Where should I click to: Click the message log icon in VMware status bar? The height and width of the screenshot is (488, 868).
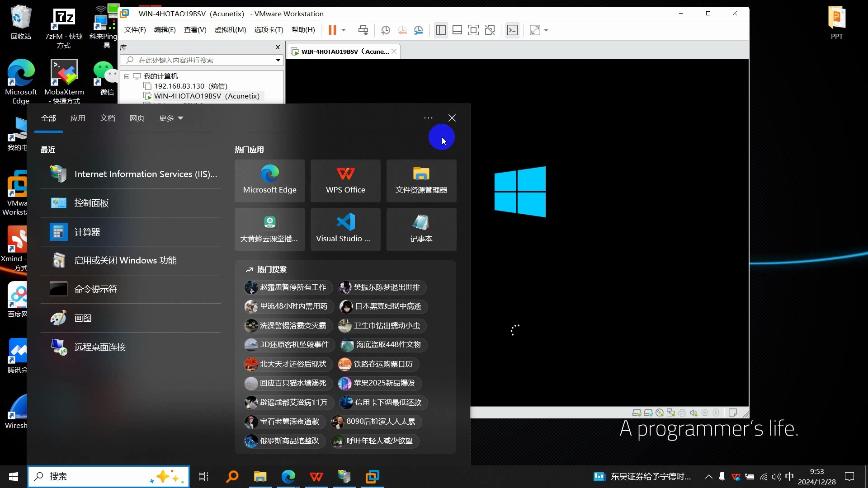(733, 413)
